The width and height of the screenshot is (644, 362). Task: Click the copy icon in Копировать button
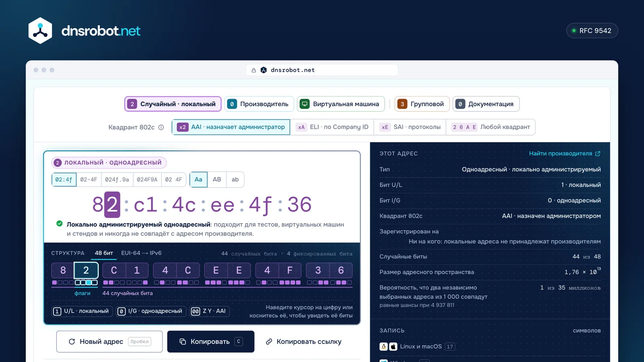click(x=183, y=341)
